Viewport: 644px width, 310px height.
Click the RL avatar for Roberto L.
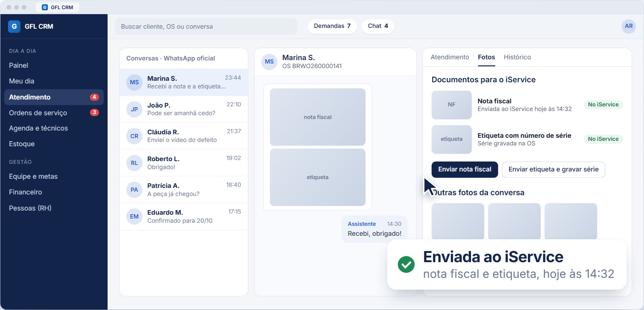coord(134,163)
